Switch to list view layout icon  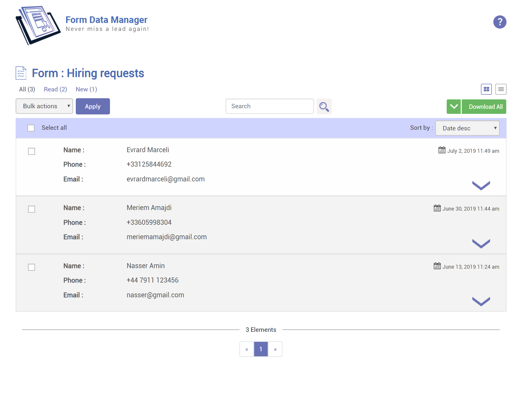(x=501, y=89)
